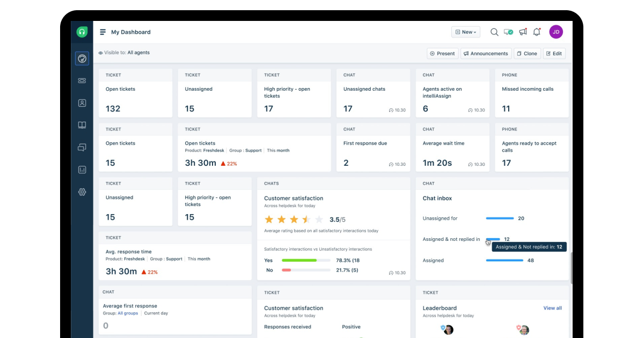Click the Edit dashboard button
Viewport: 644px width, 338px height.
[x=554, y=54]
